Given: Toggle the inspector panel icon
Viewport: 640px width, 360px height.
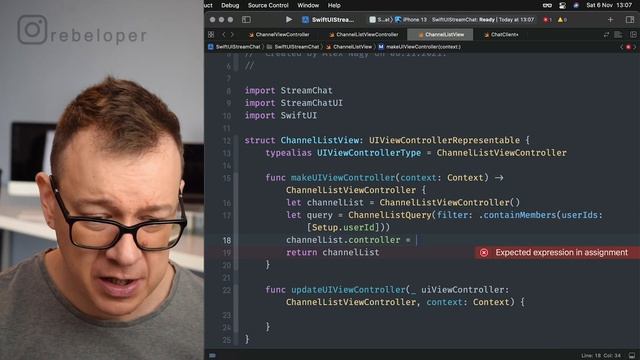Looking at the screenshot, I should pyautogui.click(x=630, y=19).
